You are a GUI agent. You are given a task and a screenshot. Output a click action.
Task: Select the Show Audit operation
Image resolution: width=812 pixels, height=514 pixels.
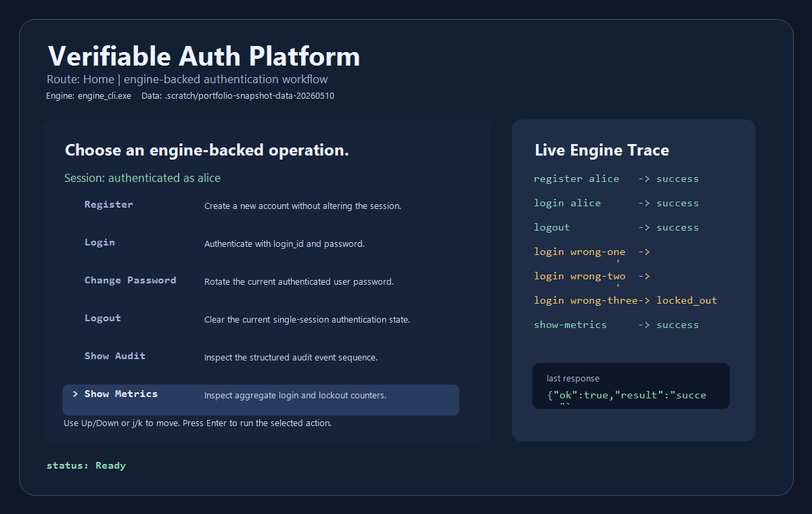point(115,356)
